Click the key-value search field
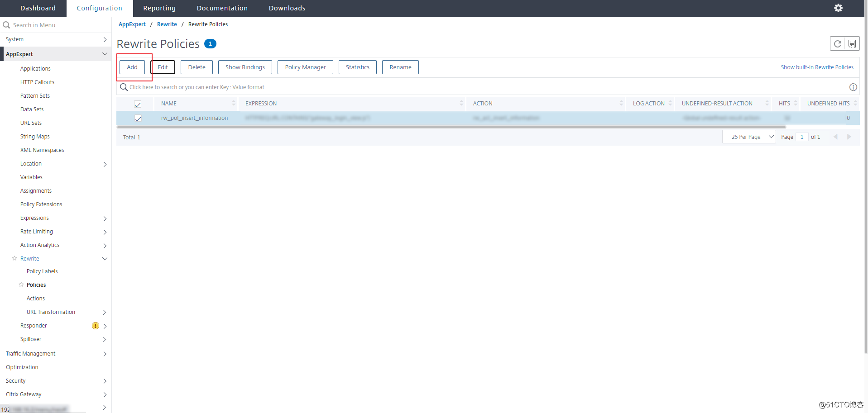Image resolution: width=868 pixels, height=413 pixels. pos(482,87)
